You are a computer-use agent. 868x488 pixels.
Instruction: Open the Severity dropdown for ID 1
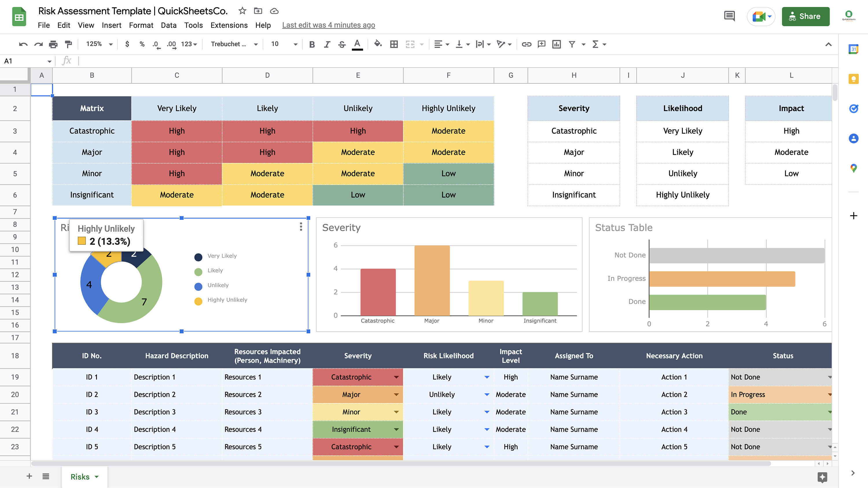tap(396, 377)
